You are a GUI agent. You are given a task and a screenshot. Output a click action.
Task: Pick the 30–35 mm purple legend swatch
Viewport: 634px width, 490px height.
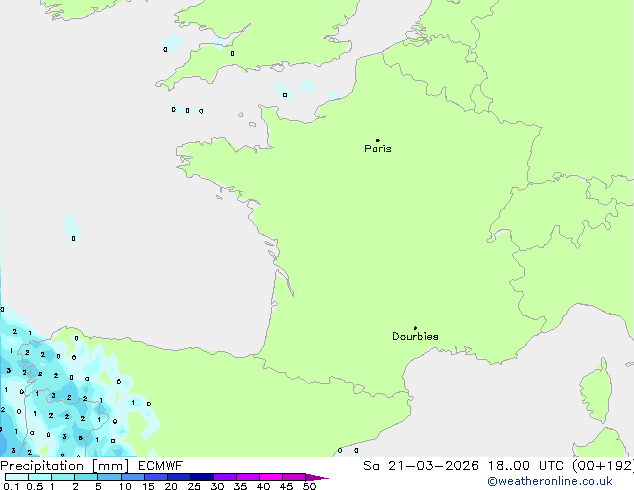point(224,477)
